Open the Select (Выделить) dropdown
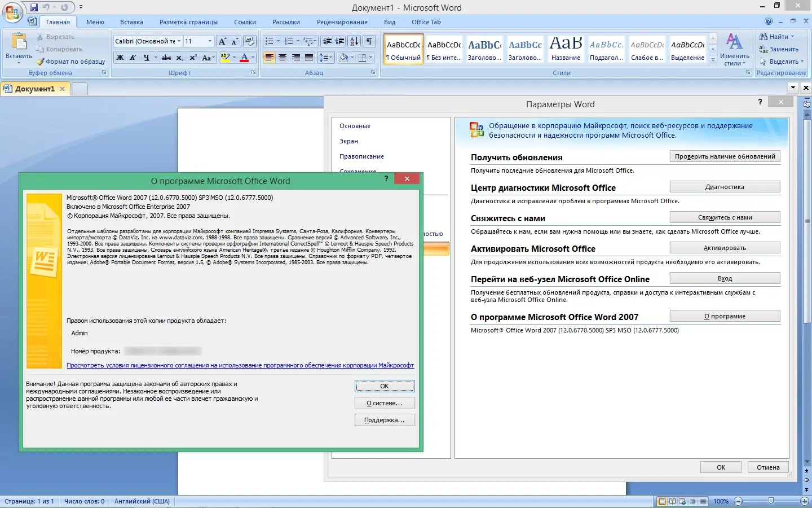This screenshot has height=508, width=812. (782, 62)
